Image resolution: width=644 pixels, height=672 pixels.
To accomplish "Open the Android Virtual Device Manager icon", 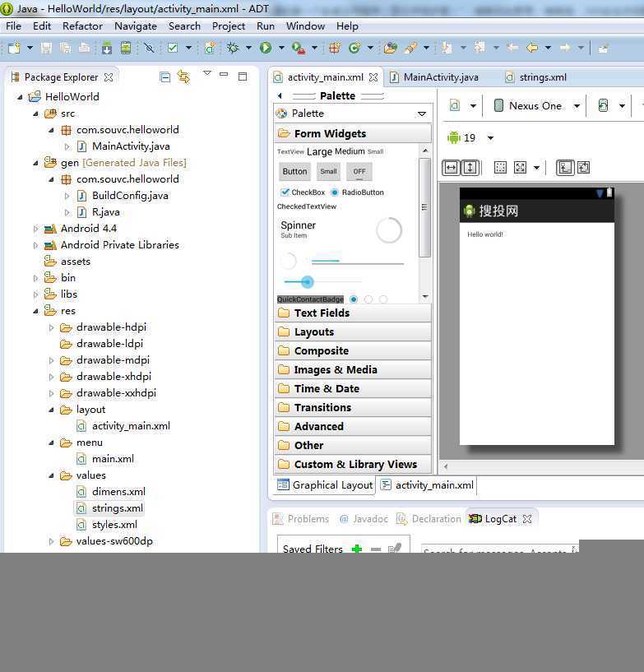I will pyautogui.click(x=126, y=48).
